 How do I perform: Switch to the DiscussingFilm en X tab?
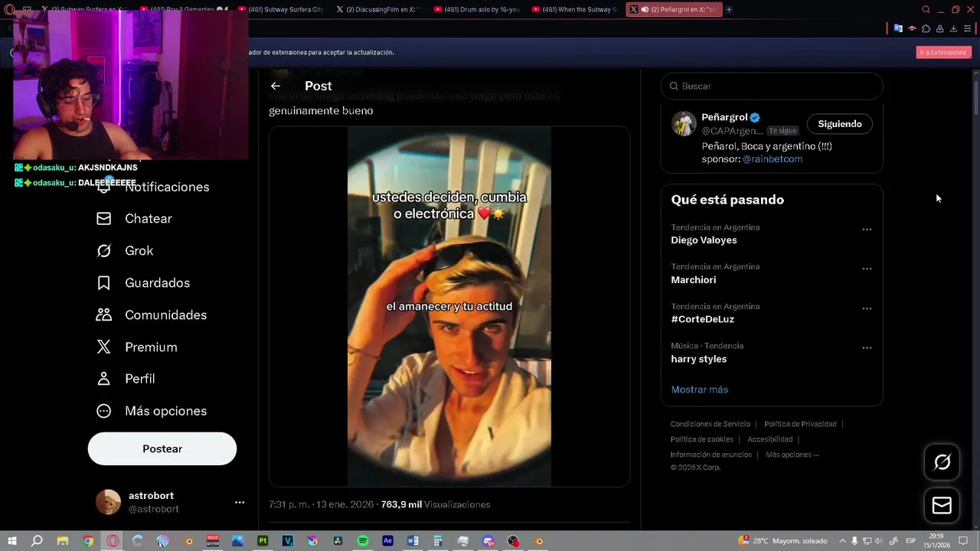(x=380, y=9)
